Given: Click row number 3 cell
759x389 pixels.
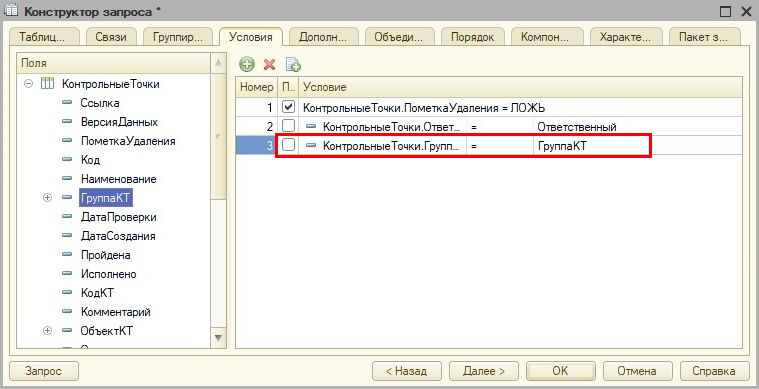Looking at the screenshot, I should click(x=257, y=145).
